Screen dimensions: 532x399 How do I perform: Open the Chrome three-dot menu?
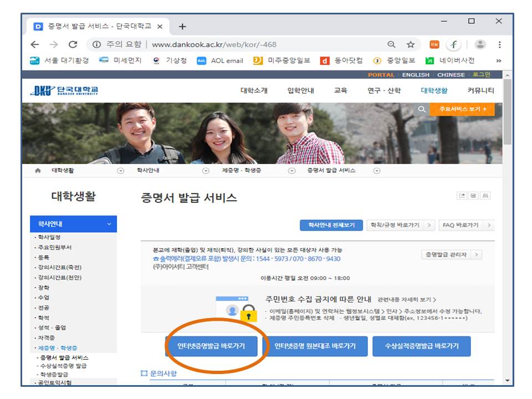499,45
